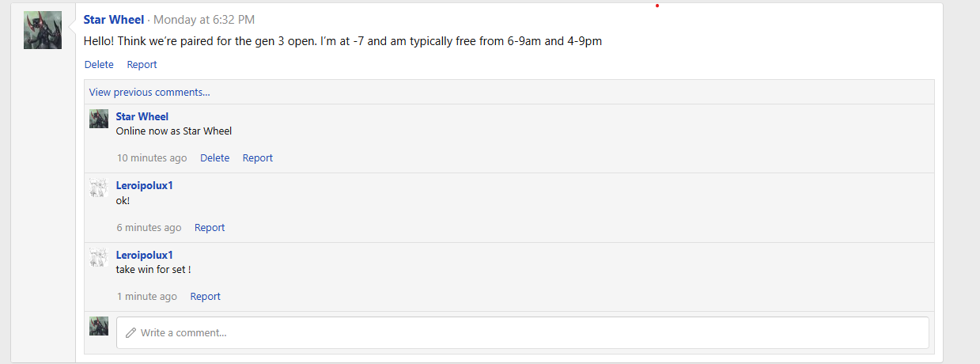Screen dimensions: 980x364
Task: Open Star Wheel profile from post header
Action: pos(114,19)
